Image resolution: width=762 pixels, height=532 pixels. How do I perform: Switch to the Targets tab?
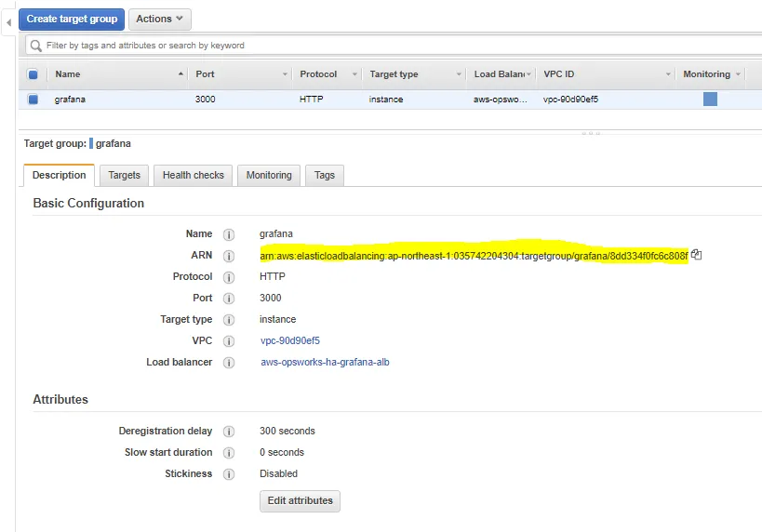pyautogui.click(x=124, y=175)
